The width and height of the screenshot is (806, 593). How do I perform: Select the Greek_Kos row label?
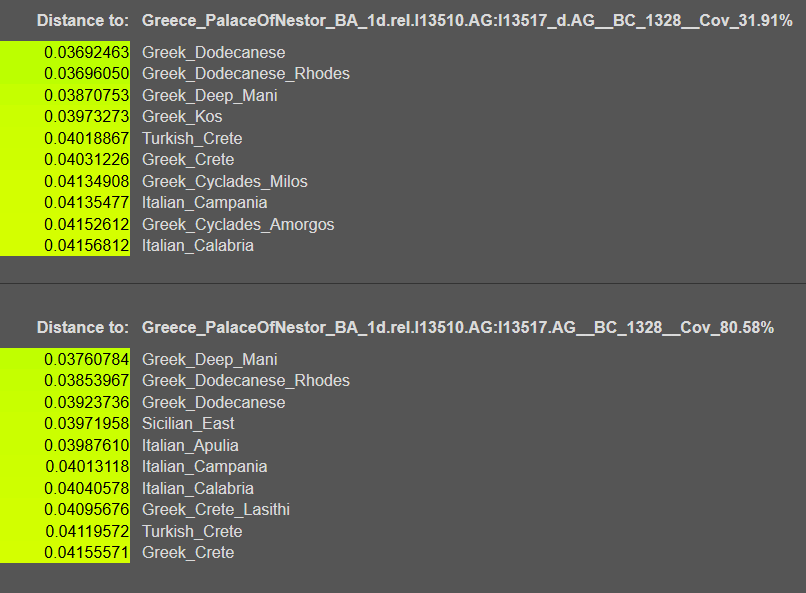click(182, 117)
